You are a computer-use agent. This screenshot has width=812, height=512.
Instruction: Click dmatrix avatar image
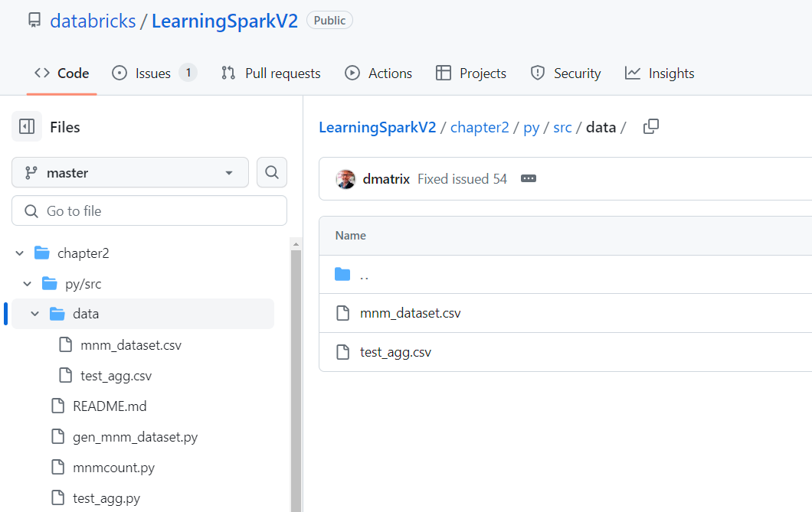346,179
